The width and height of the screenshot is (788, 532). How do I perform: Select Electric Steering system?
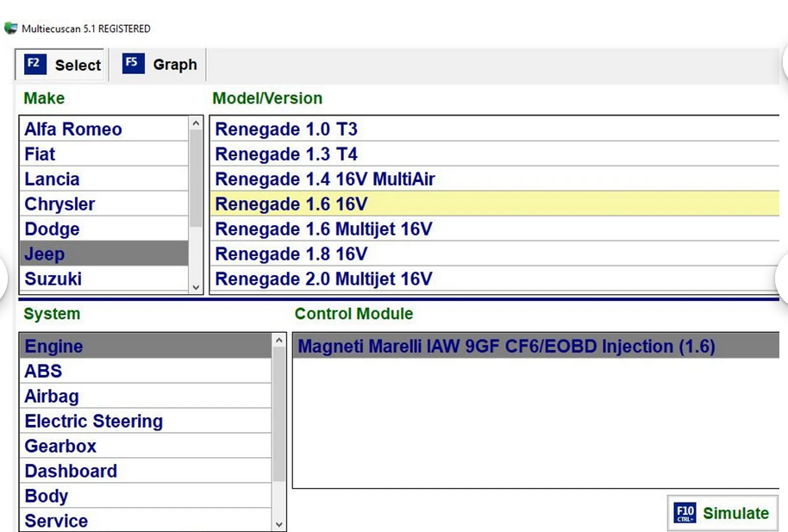[146, 421]
